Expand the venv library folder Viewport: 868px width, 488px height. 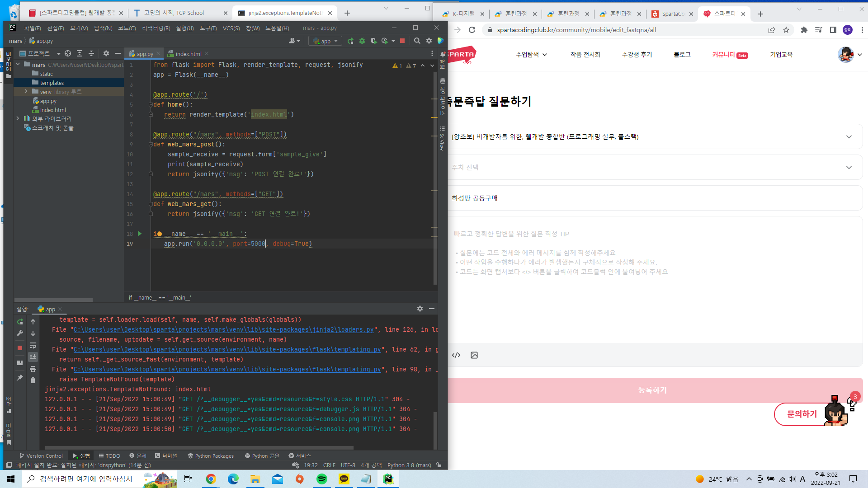click(x=26, y=92)
